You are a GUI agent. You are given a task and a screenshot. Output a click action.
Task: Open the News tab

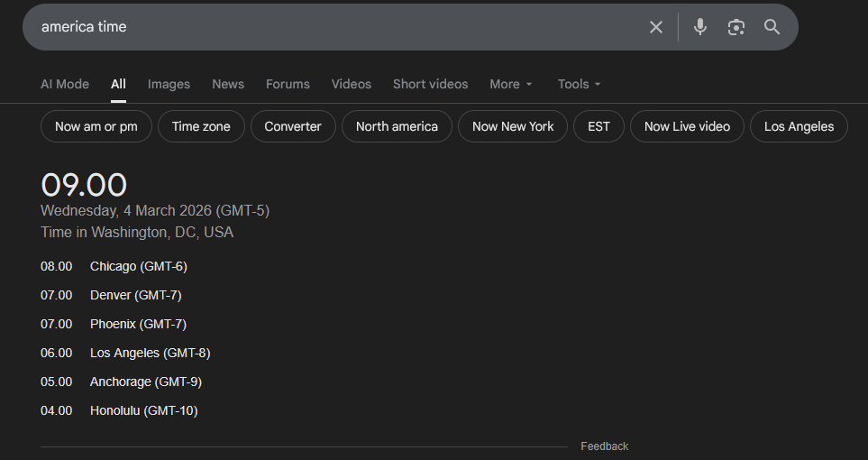(x=228, y=84)
